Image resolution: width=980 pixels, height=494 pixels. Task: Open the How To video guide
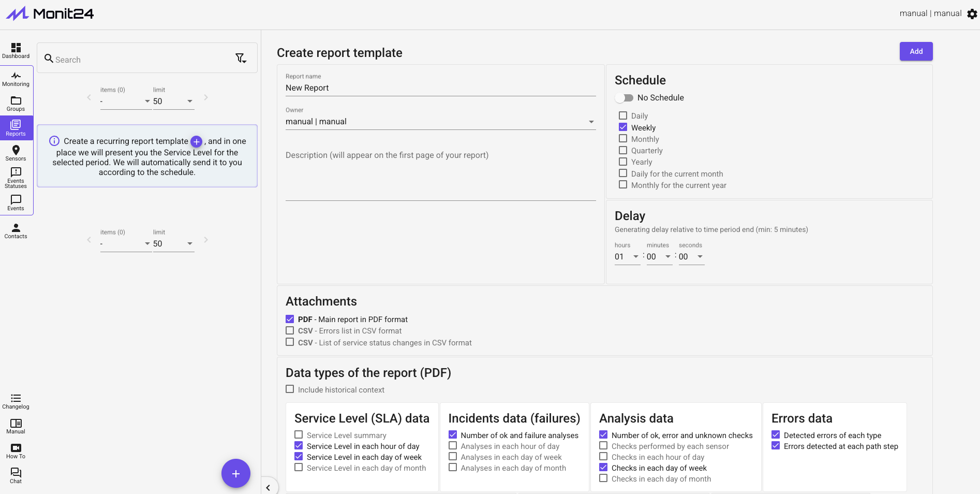(16, 451)
